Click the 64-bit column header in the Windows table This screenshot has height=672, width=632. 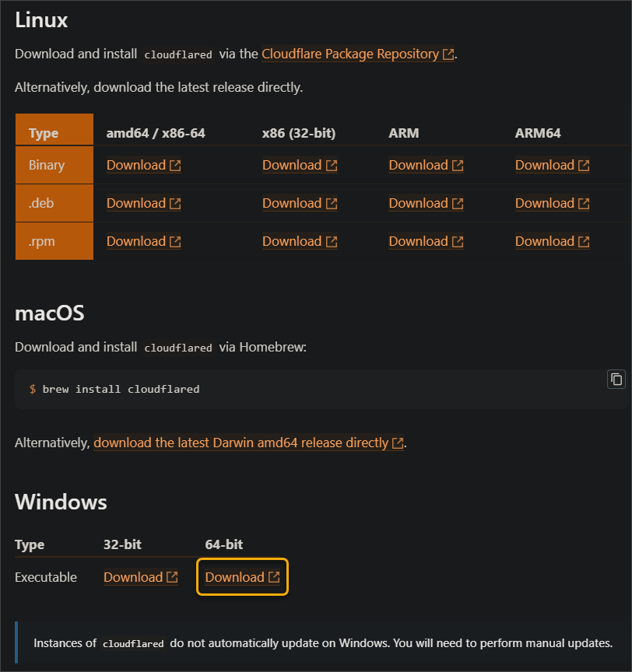(x=224, y=544)
